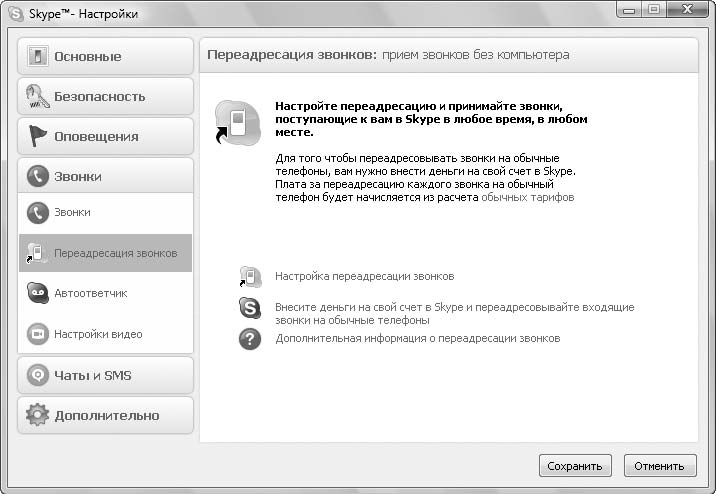Click the Дополнительно gear icon
The width and height of the screenshot is (716, 494).
pyautogui.click(x=37, y=415)
